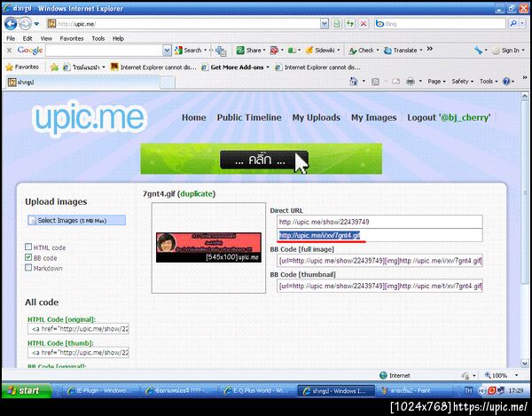
Task: Expand the Google toolbar search history dropdown
Action: tap(167, 51)
